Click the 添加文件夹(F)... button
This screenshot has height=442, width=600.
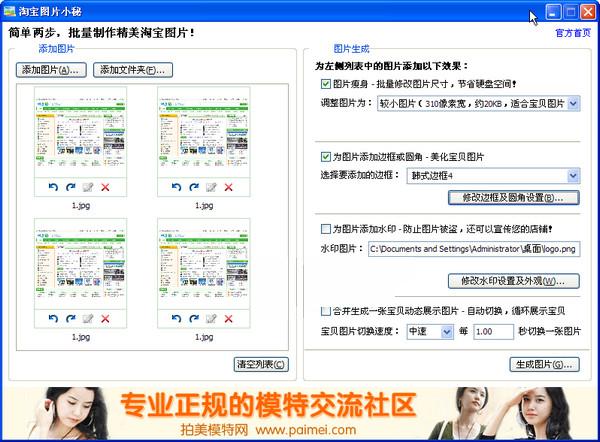(133, 70)
